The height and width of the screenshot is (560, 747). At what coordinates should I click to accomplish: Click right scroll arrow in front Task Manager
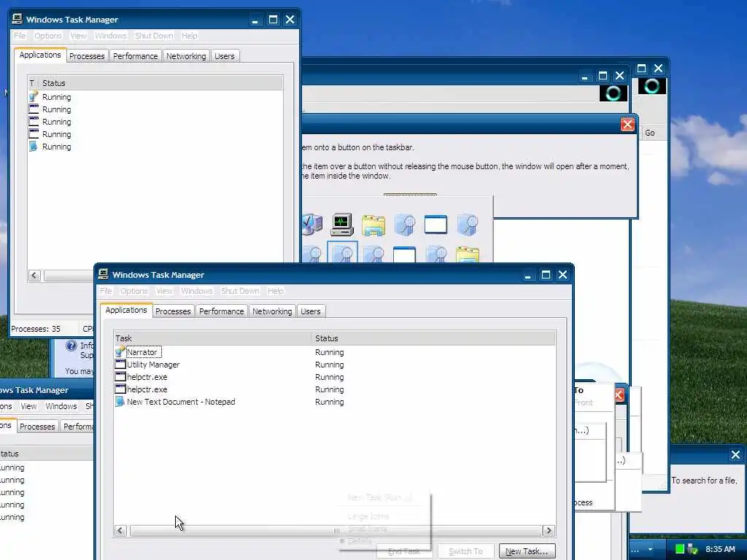point(549,531)
